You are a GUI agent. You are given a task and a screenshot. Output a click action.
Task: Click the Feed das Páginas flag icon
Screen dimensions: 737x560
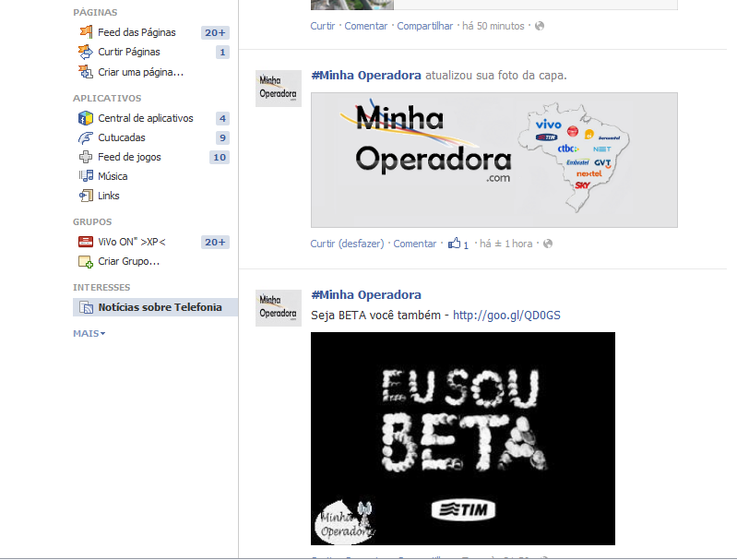pos(85,32)
